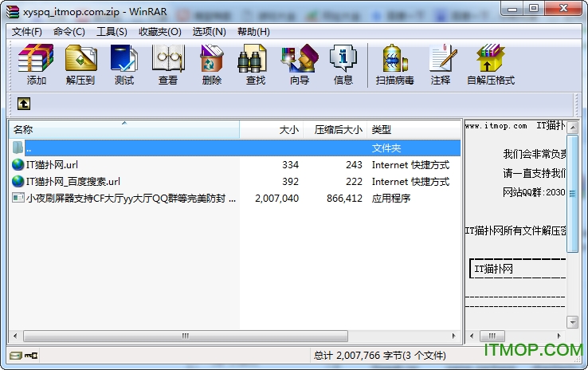Open the Options (选项) menu

pos(210,32)
